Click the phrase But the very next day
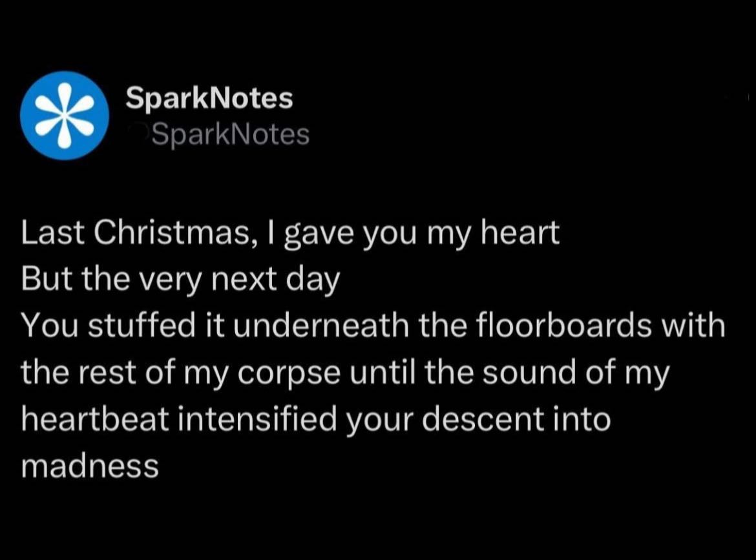 pos(181,278)
